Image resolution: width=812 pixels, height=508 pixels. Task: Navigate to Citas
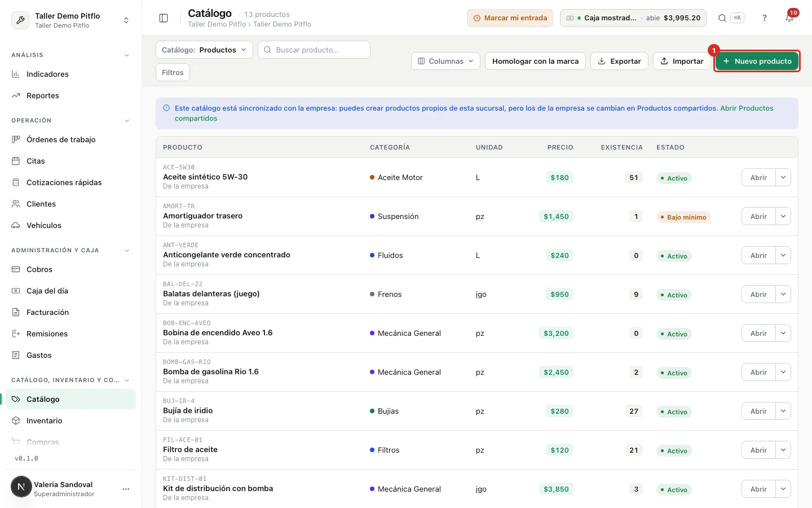(70, 161)
